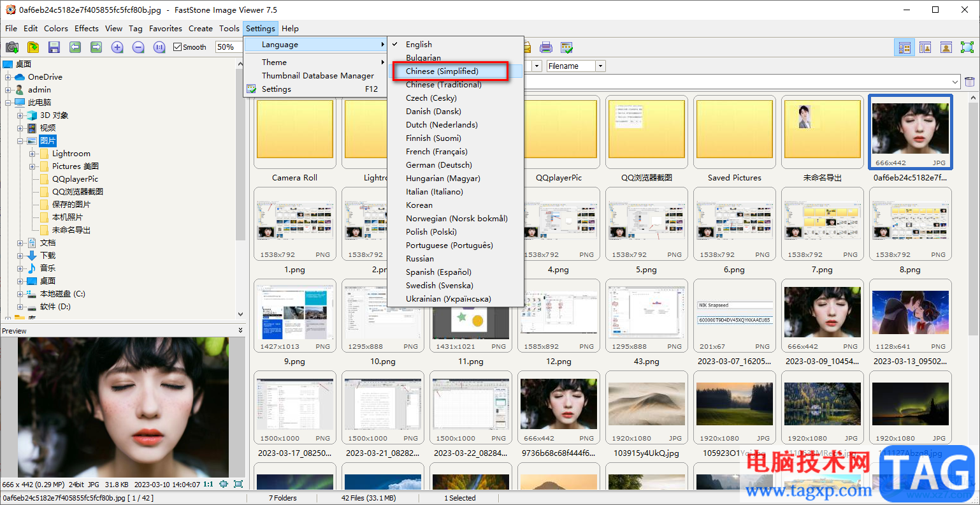This screenshot has height=505, width=980.
Task: Go to previous image with left arrow
Action: pos(75,47)
